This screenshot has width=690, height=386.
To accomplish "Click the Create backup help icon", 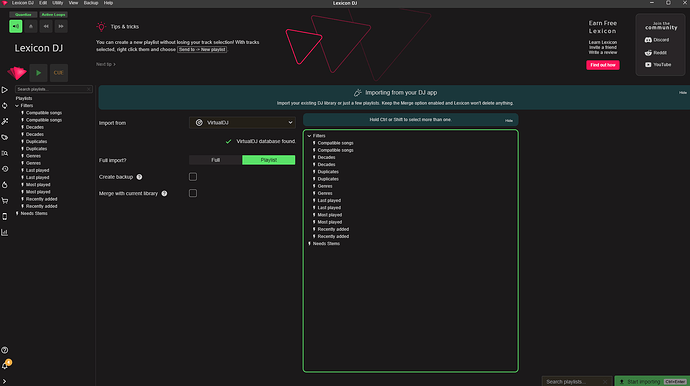I will click(139, 177).
